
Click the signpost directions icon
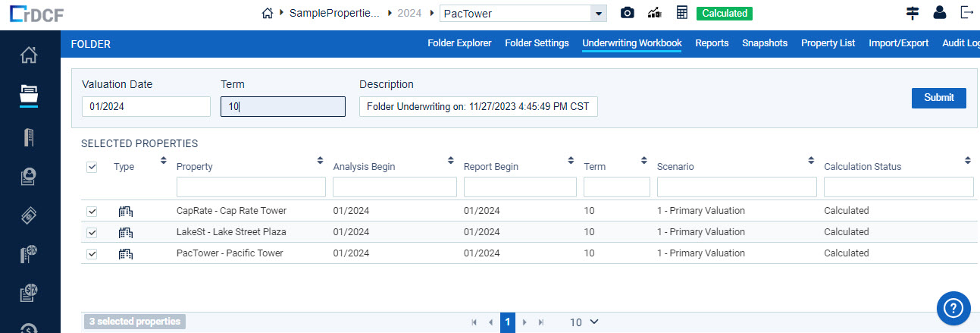pyautogui.click(x=913, y=13)
